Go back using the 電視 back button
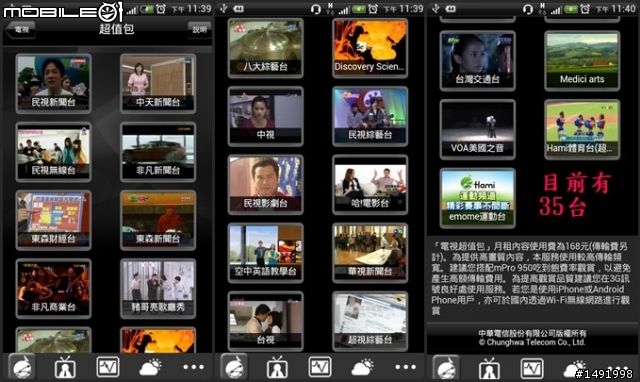Viewport: 640px width, 382px height. tap(20, 29)
